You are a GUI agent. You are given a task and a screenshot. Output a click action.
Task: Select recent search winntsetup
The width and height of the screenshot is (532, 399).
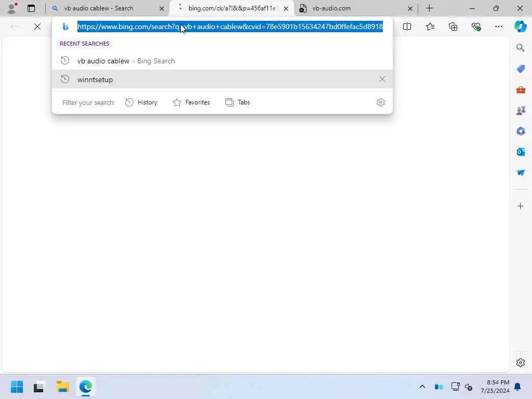click(222, 79)
